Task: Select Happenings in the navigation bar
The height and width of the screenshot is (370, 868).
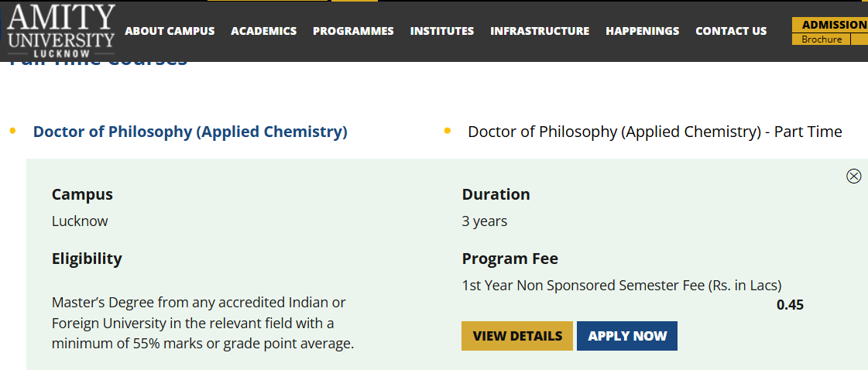Action: click(x=642, y=31)
